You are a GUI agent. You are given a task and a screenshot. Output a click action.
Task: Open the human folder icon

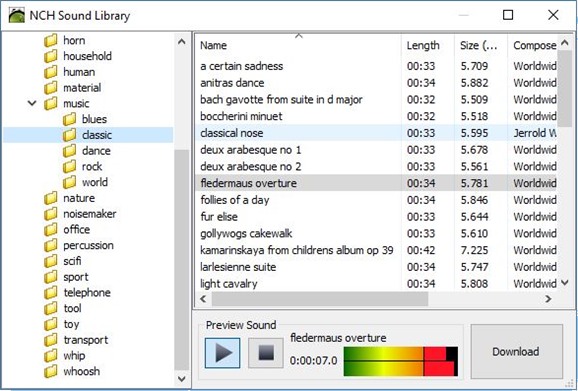point(51,72)
